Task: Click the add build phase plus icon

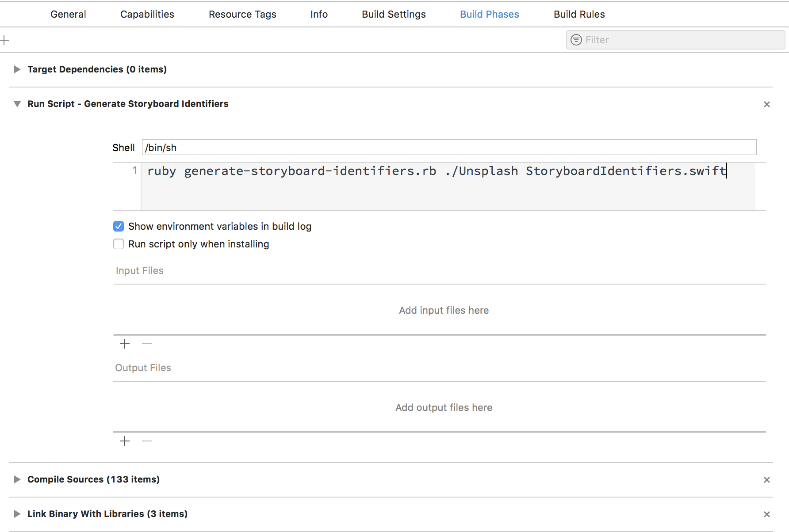Action: point(4,40)
